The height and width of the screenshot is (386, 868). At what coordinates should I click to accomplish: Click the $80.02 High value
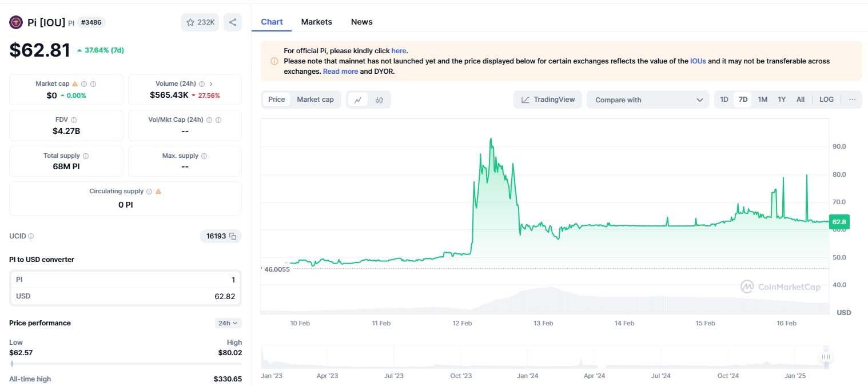pyautogui.click(x=229, y=353)
